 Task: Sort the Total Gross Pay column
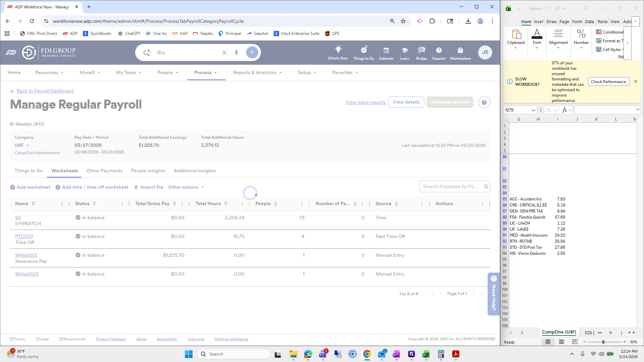coord(174,204)
